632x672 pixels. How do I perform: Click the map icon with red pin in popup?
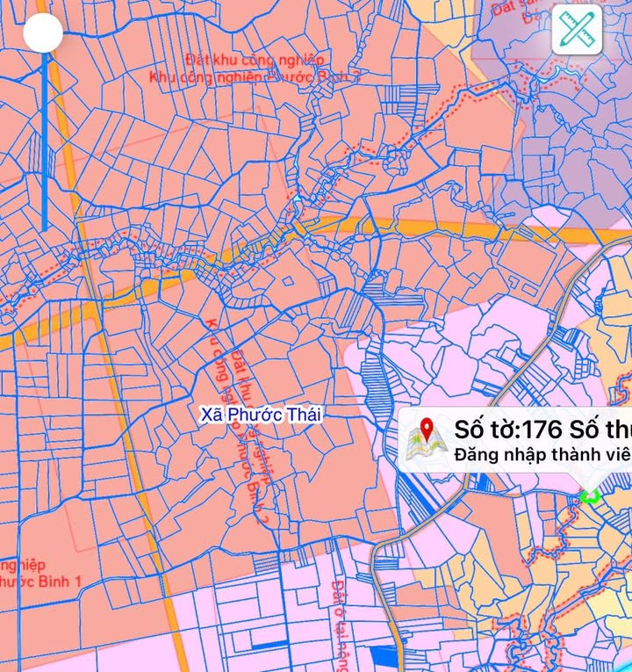pyautogui.click(x=425, y=437)
